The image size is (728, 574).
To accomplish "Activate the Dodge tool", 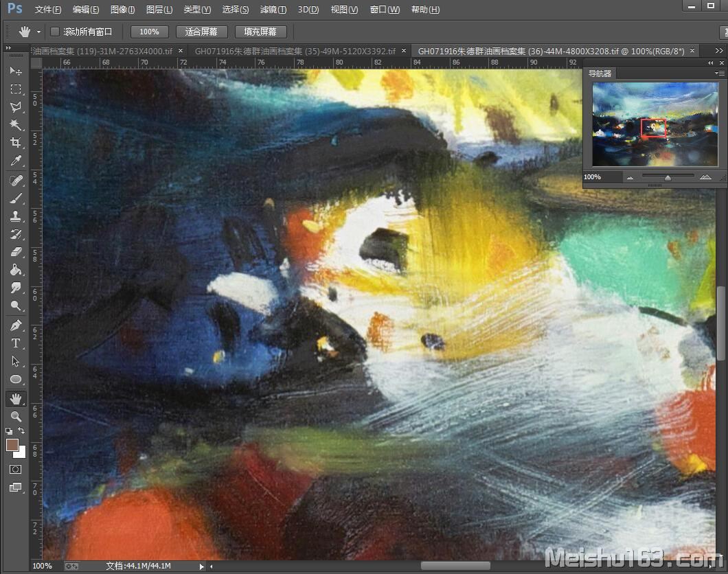I will (x=16, y=306).
